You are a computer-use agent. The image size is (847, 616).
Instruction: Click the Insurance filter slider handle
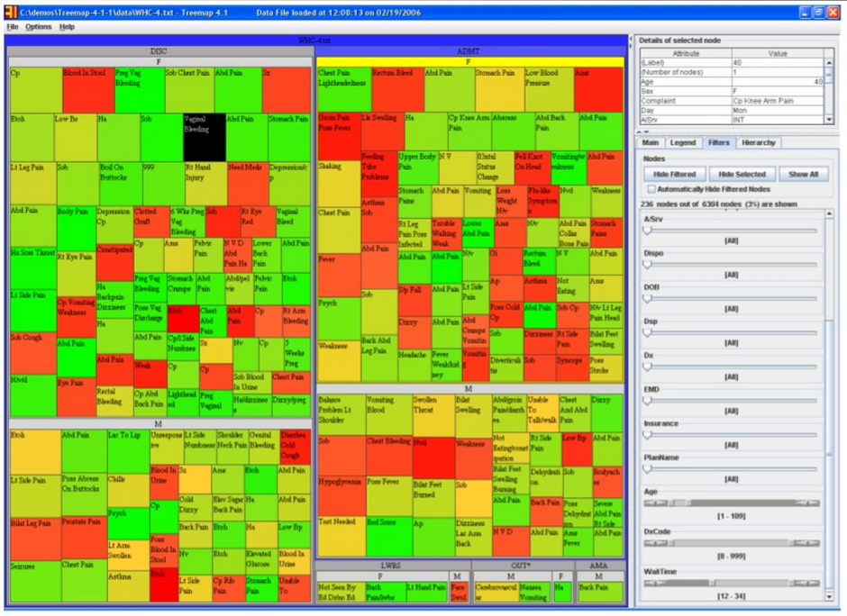coord(647,434)
